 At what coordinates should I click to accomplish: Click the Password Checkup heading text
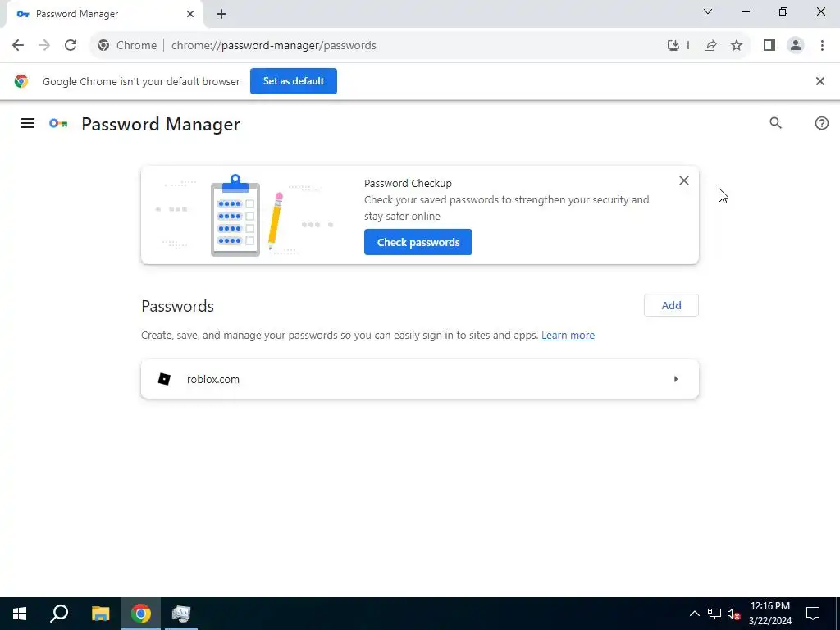(x=408, y=183)
